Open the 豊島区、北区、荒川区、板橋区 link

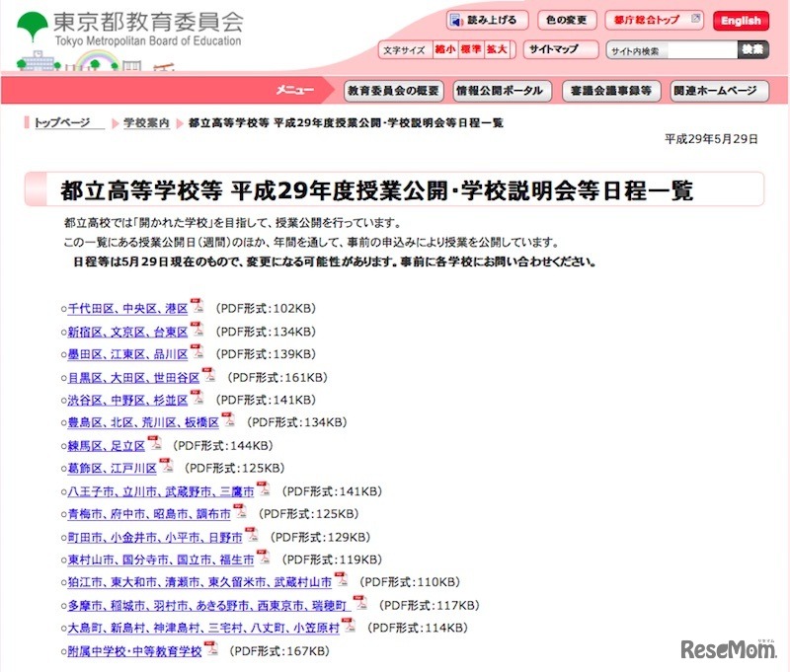pos(143,422)
